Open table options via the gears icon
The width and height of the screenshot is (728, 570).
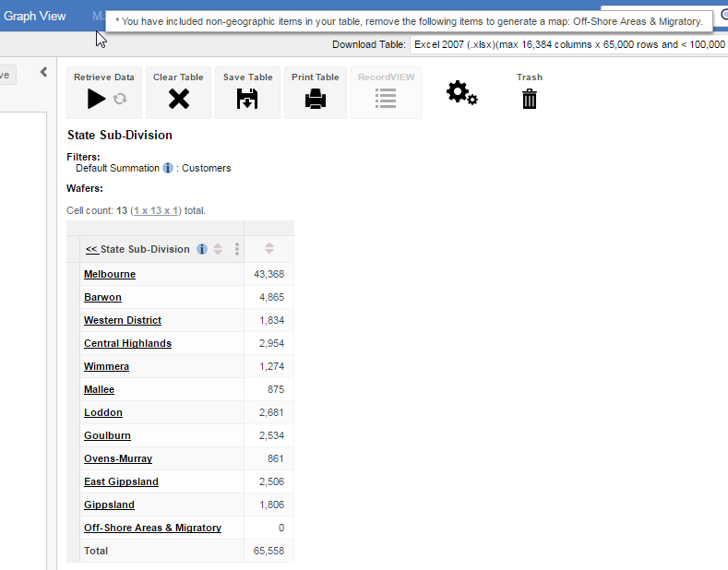(461, 93)
